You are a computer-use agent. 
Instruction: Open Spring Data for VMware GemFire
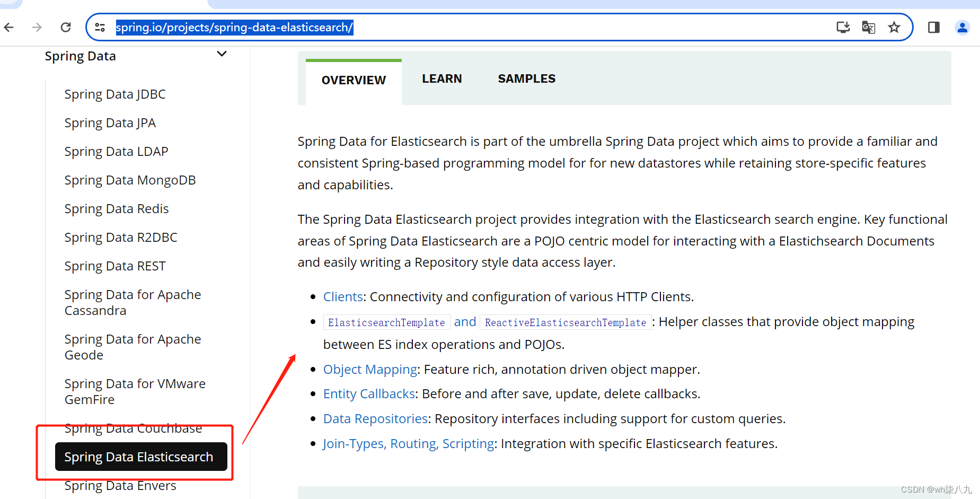point(135,391)
